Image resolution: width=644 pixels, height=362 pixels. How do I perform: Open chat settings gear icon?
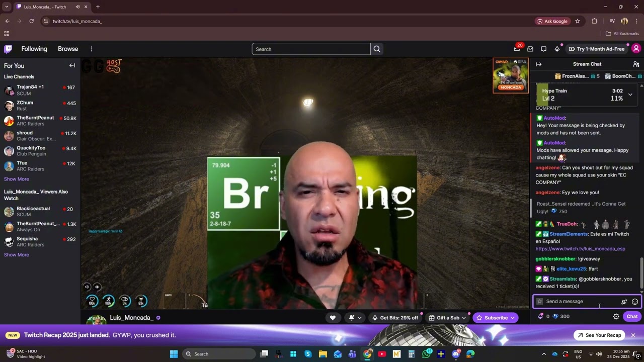coord(616,317)
